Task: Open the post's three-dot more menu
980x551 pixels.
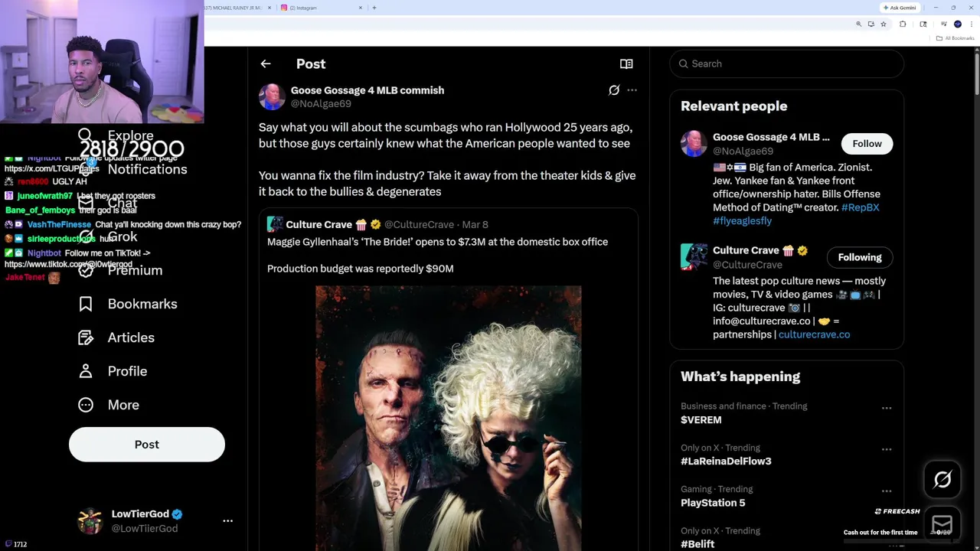Action: [x=632, y=90]
